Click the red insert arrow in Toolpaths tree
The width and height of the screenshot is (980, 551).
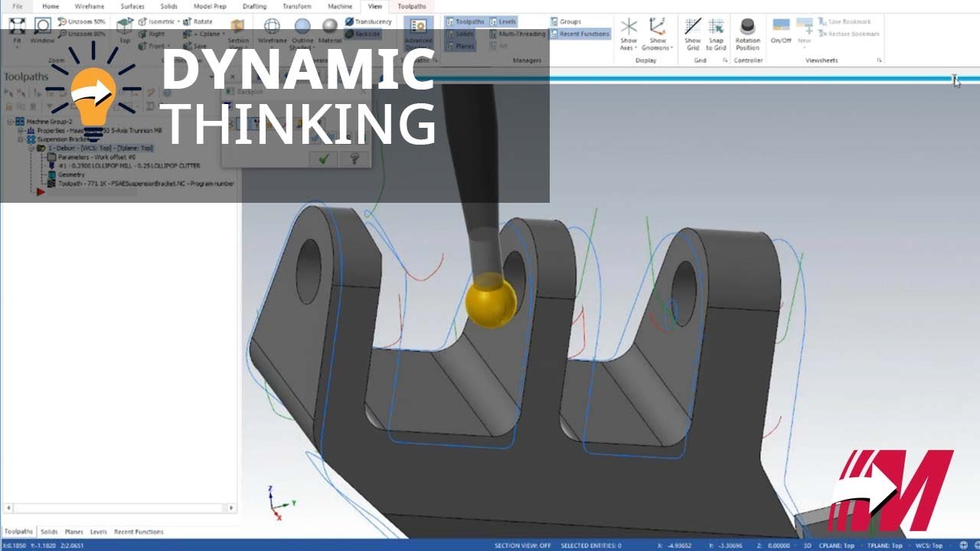coord(41,192)
